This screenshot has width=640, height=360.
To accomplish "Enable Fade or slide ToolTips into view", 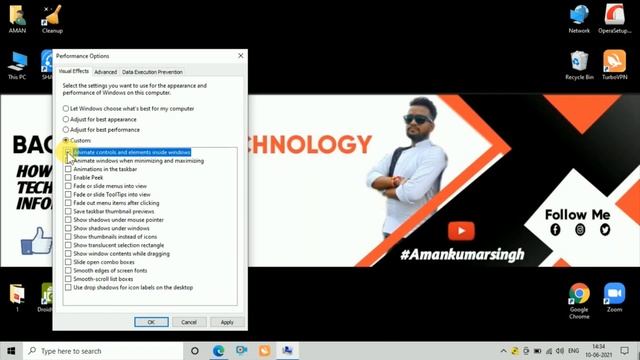I will coord(68,195).
